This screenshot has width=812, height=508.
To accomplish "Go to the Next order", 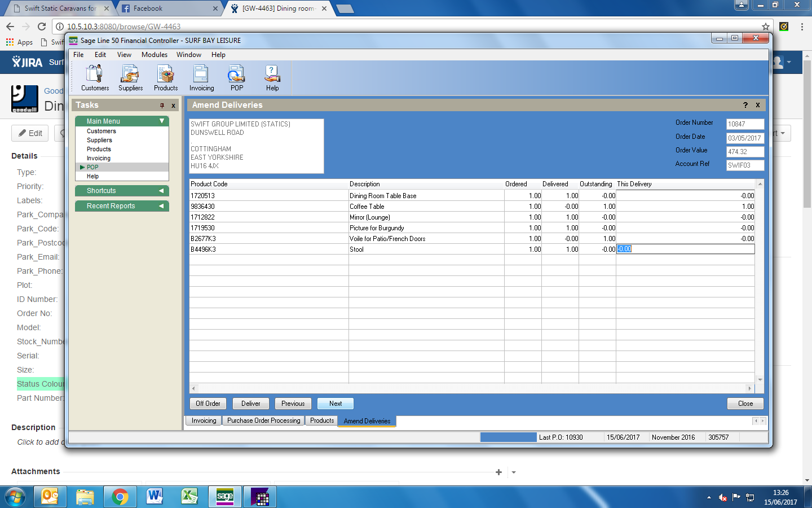I will pos(336,404).
